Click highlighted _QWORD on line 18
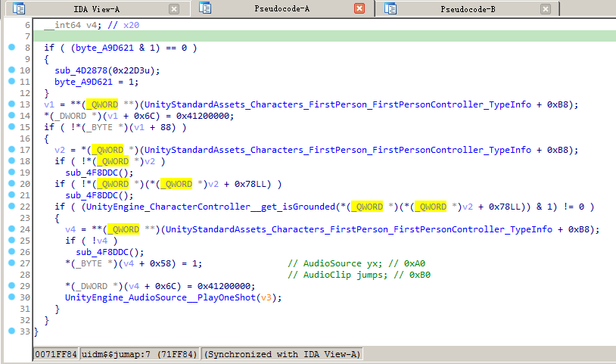This screenshot has width=616, height=364. [113, 161]
